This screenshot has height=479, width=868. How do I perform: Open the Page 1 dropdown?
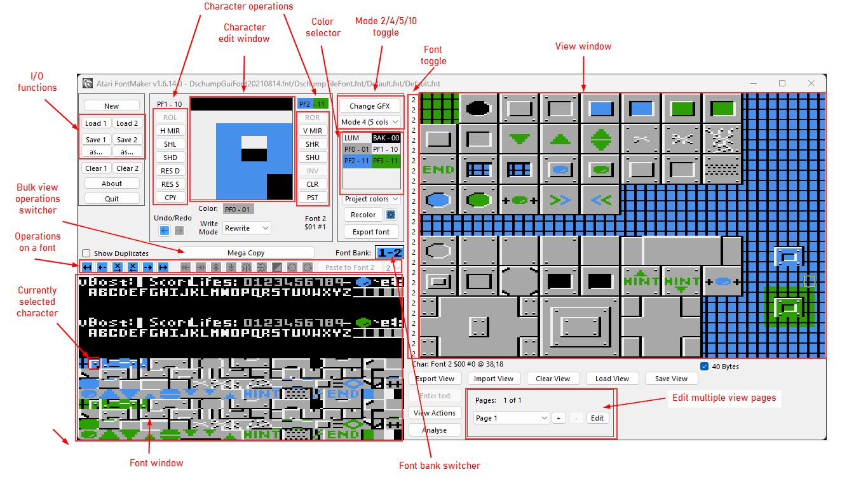pyautogui.click(x=512, y=418)
